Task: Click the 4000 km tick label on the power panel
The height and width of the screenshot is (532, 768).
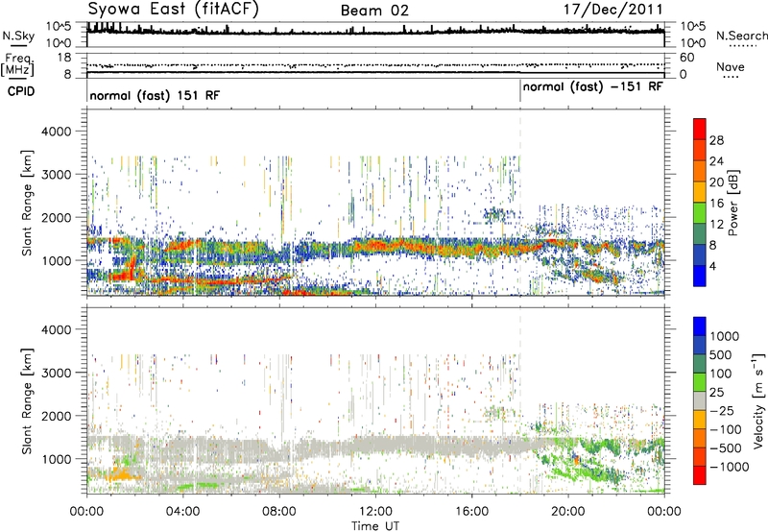Action: tap(57, 132)
